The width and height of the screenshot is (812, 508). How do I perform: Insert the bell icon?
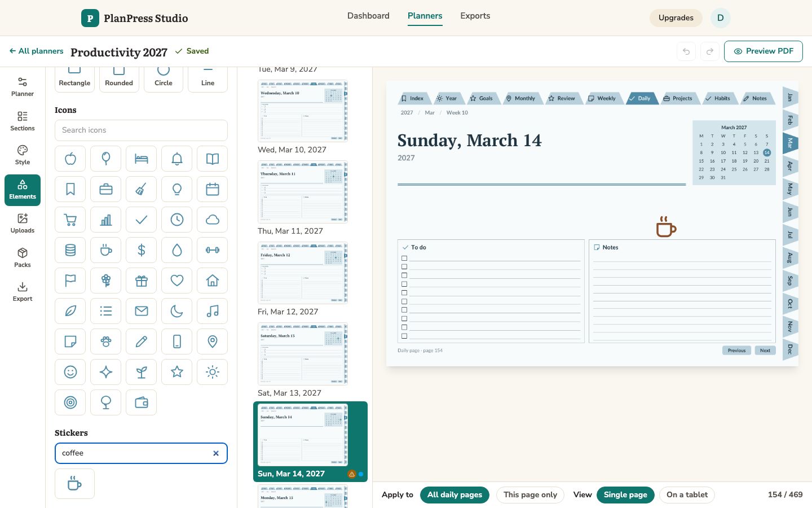[177, 159]
